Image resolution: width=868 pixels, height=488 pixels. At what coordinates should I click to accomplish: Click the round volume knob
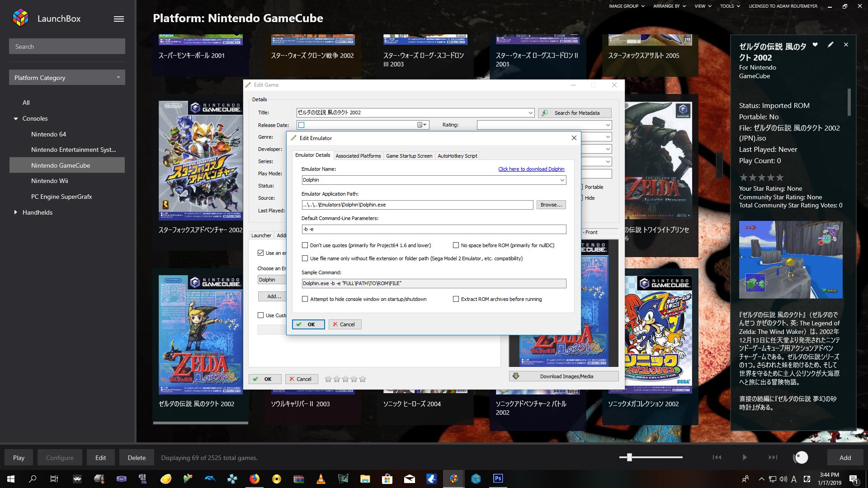pos(801,458)
